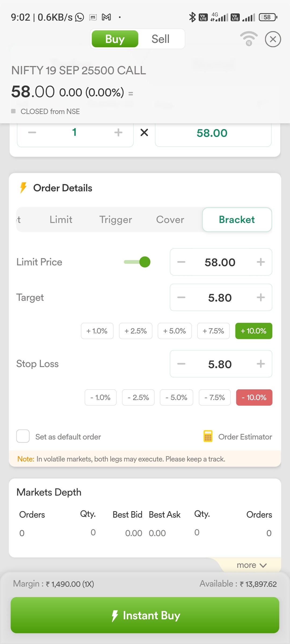290x644 pixels.
Task: Tap the 58.00 price input field
Action: 213,133
